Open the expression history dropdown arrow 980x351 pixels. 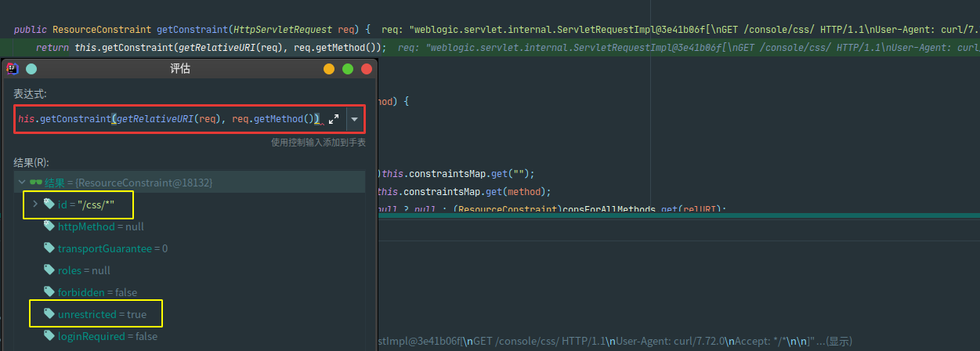coord(355,119)
